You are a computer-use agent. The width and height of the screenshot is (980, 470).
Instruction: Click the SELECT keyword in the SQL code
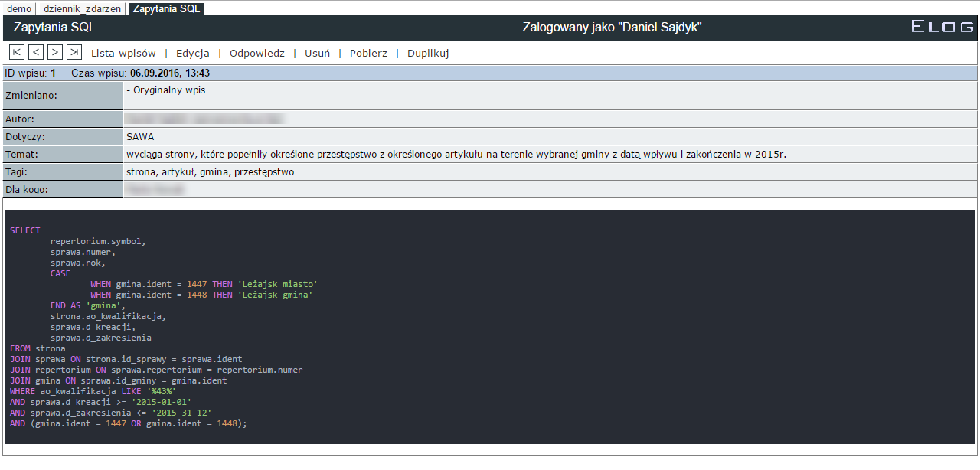tap(25, 230)
